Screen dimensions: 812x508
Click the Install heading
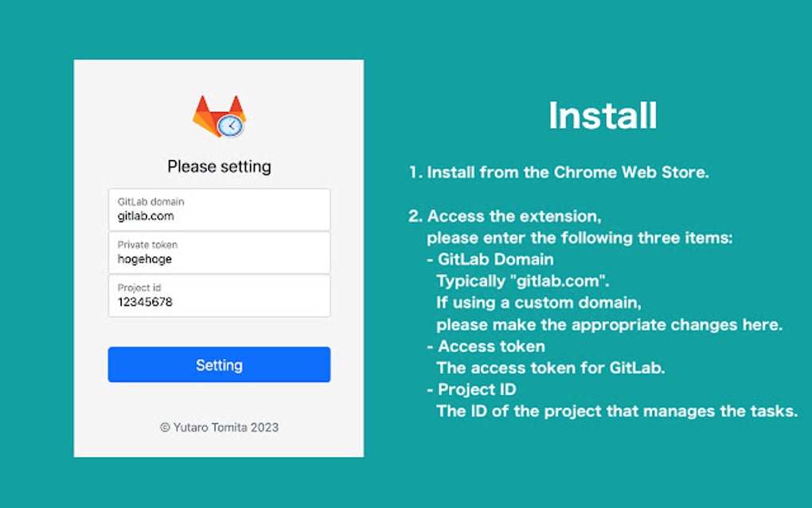(602, 115)
